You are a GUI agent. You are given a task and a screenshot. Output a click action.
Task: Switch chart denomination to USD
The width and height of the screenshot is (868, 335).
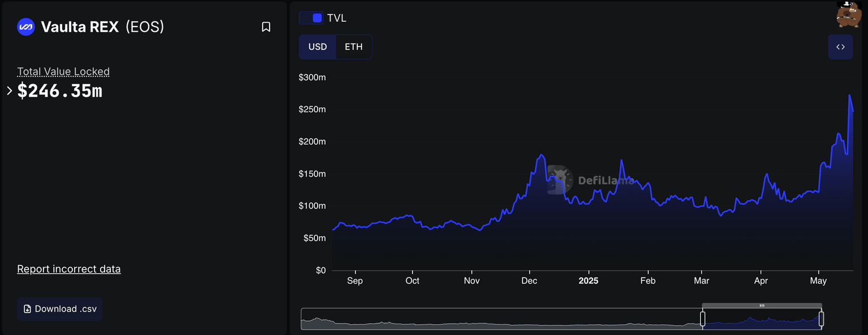318,47
